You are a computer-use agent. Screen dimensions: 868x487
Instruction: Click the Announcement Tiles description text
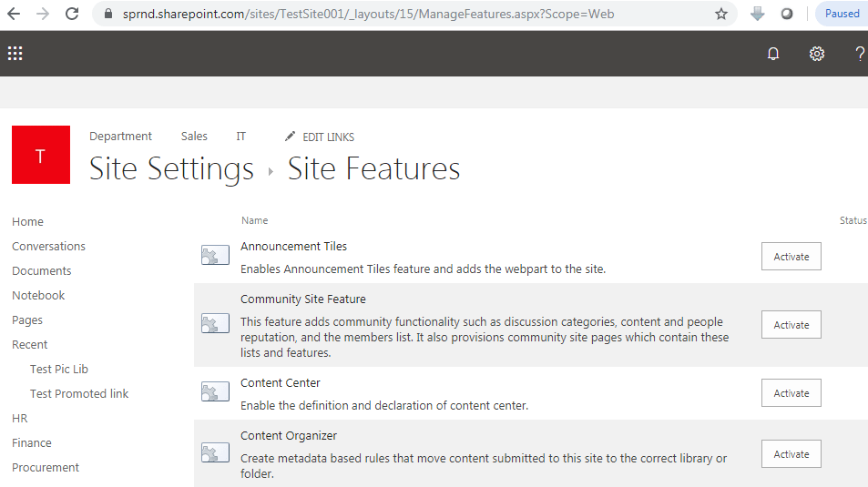[x=423, y=269]
